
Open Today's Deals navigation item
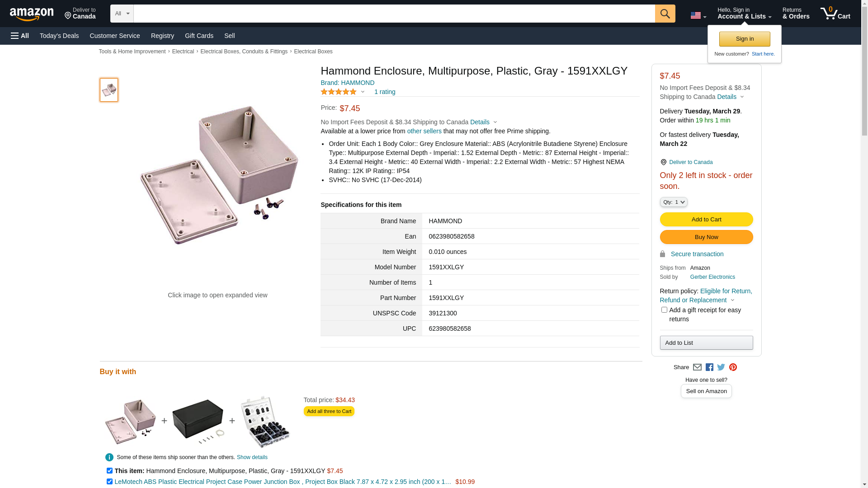tap(59, 36)
